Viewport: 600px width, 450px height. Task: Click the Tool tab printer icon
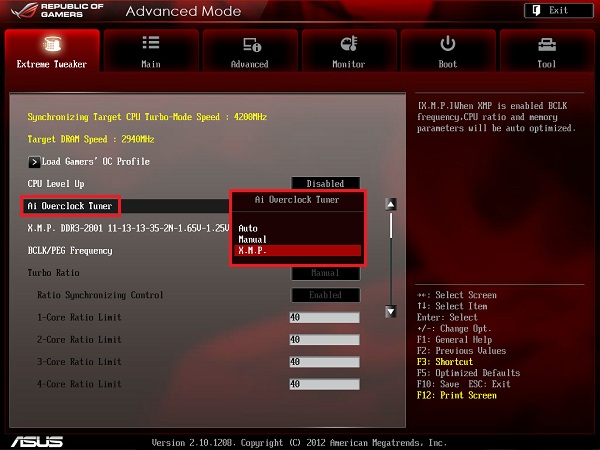tap(546, 44)
